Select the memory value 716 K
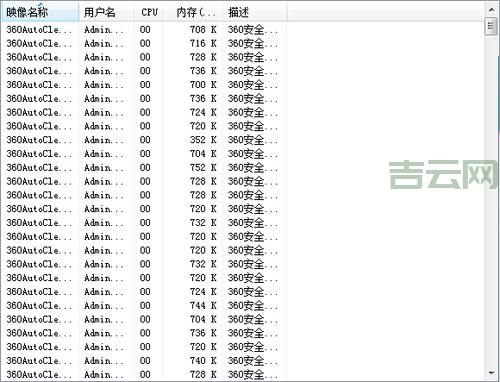The height and width of the screenshot is (382, 500). point(203,43)
